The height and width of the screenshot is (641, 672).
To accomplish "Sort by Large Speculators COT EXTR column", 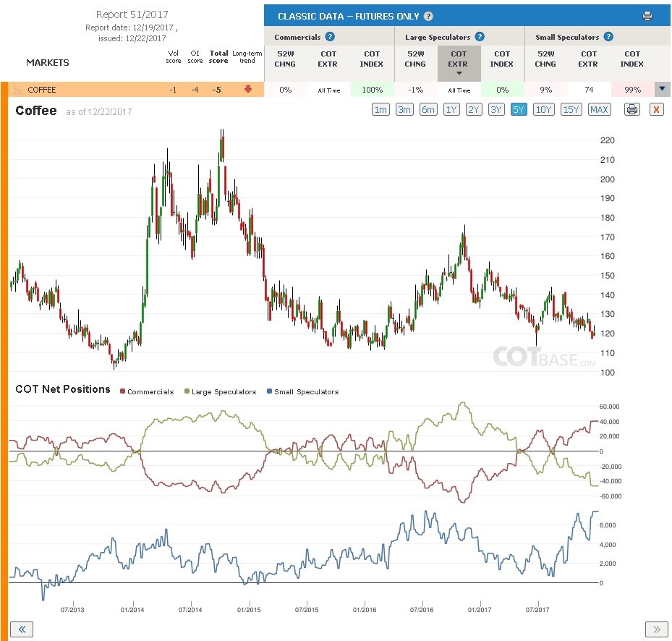I will [x=459, y=63].
